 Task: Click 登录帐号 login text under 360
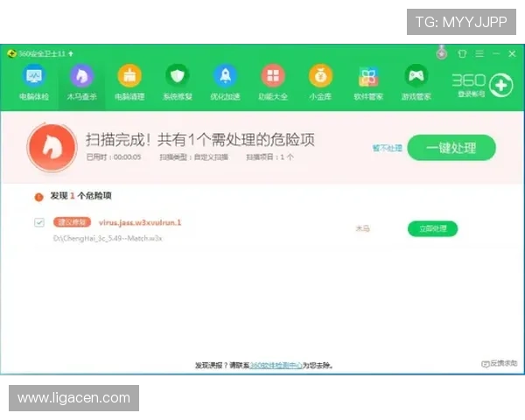pyautogui.click(x=471, y=94)
